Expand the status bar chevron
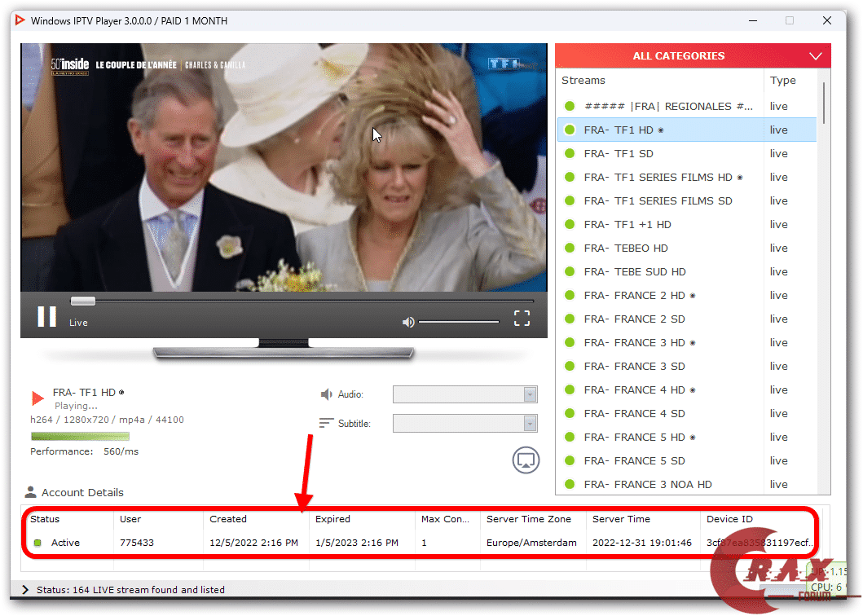The height and width of the screenshot is (616, 863). 25,590
